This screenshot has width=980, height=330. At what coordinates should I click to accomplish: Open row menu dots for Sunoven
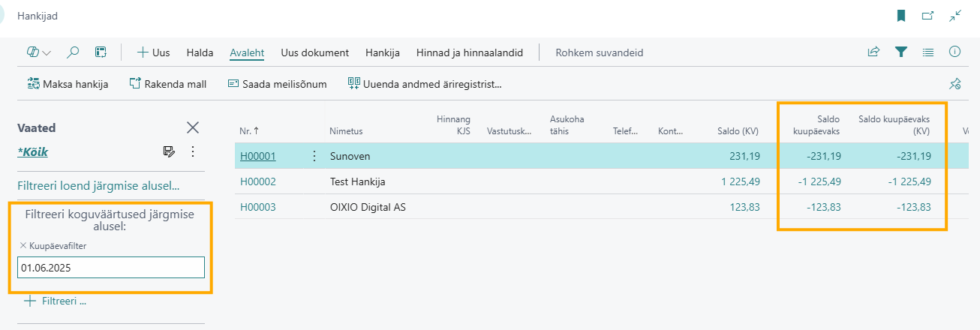click(314, 156)
